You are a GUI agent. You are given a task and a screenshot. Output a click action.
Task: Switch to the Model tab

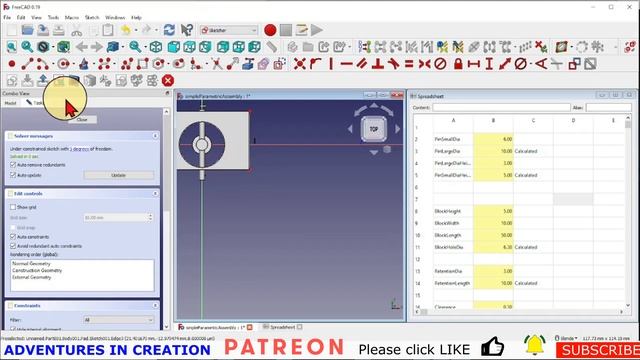pos(11,103)
